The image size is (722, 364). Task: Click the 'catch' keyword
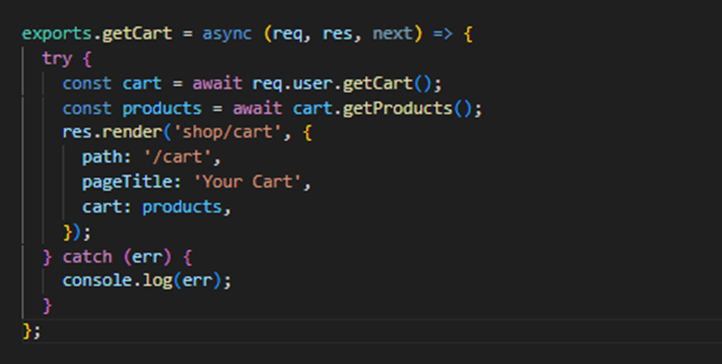point(87,256)
